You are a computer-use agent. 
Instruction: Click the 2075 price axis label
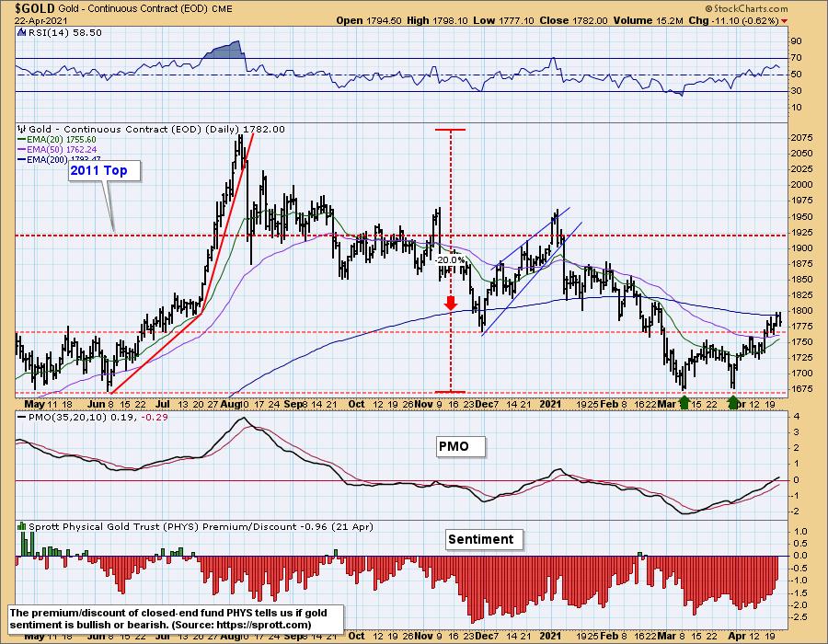(x=801, y=138)
